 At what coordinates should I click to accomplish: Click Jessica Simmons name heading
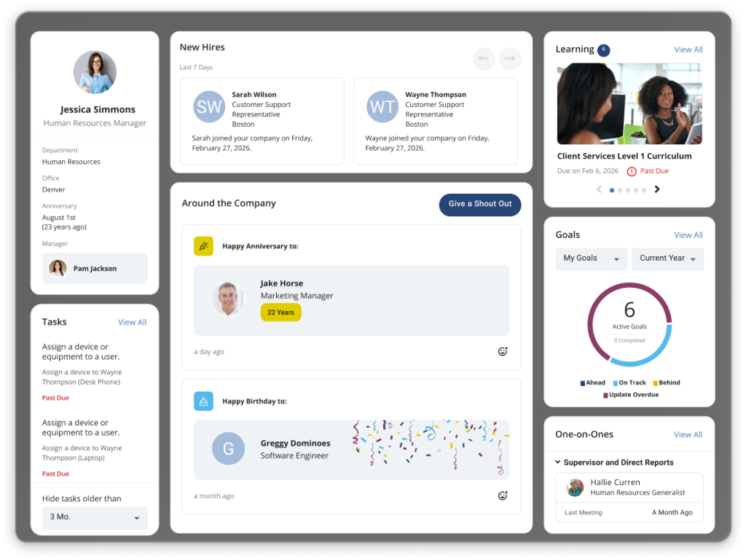pos(98,109)
